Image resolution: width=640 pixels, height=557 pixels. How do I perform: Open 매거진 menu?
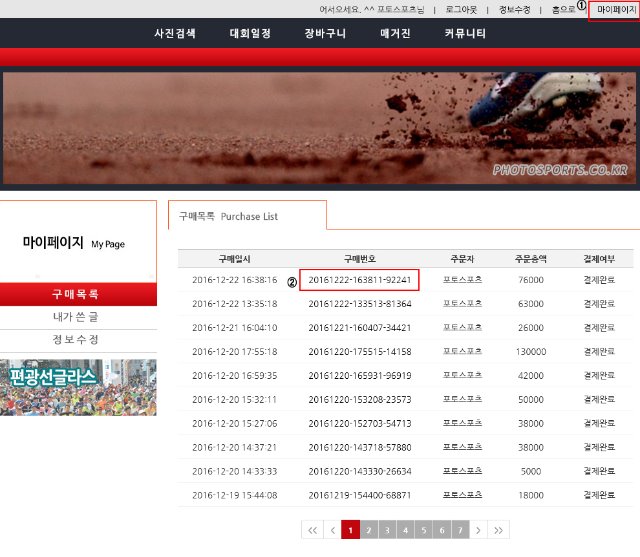point(395,33)
